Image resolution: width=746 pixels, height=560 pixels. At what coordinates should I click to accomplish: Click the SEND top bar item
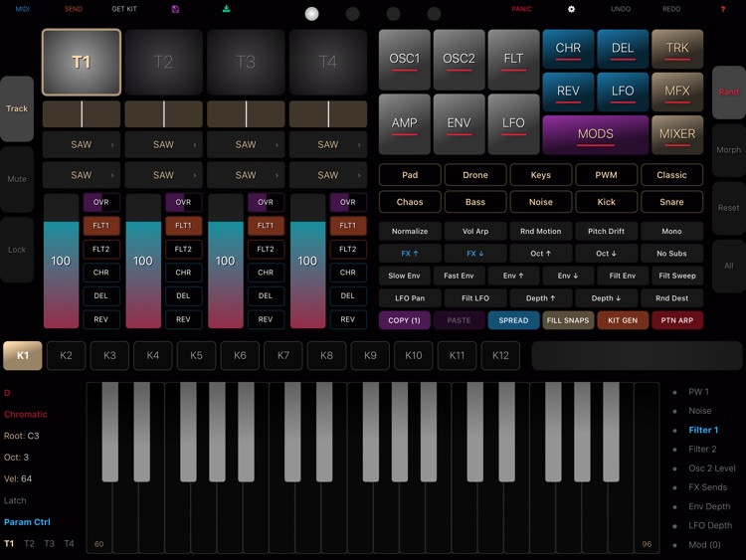[x=74, y=9]
